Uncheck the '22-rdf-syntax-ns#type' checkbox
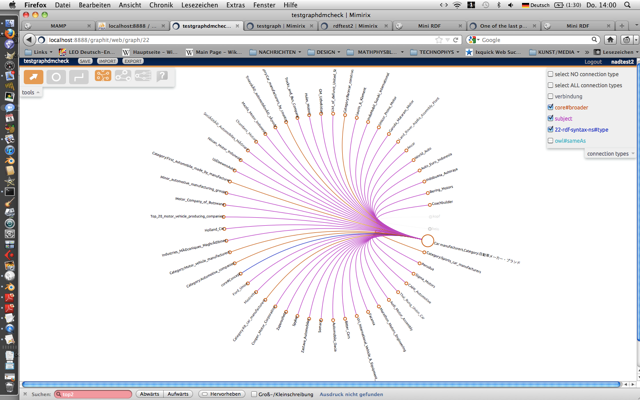The height and width of the screenshot is (400, 640). (x=550, y=129)
